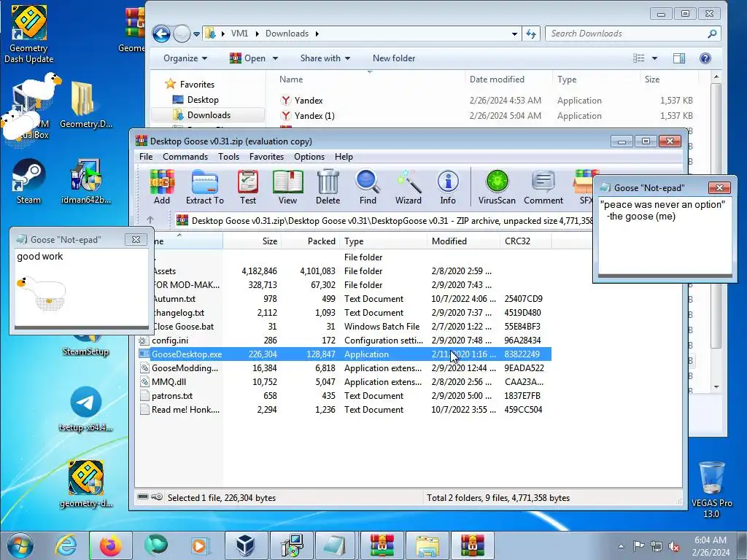Launch Firefox from taskbar
The height and width of the screenshot is (560, 747).
[x=111, y=545]
